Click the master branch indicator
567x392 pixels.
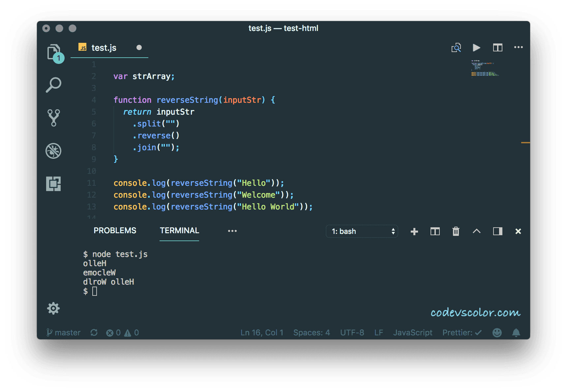click(x=64, y=332)
